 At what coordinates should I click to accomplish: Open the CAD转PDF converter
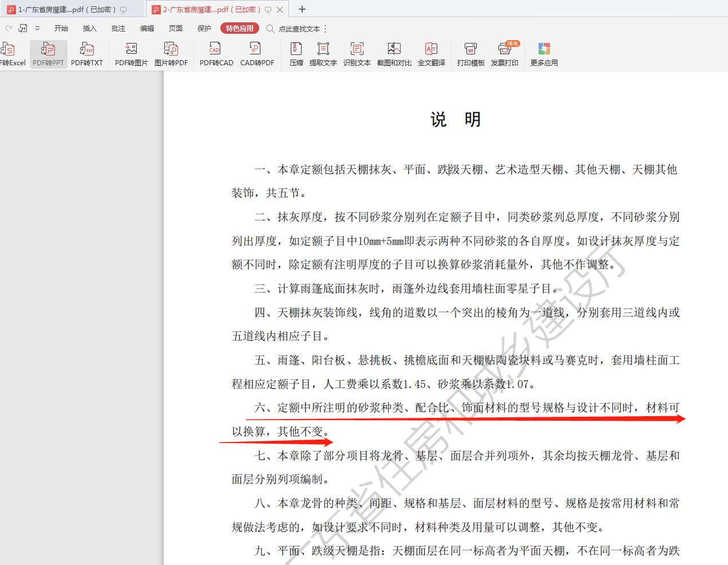(x=257, y=54)
